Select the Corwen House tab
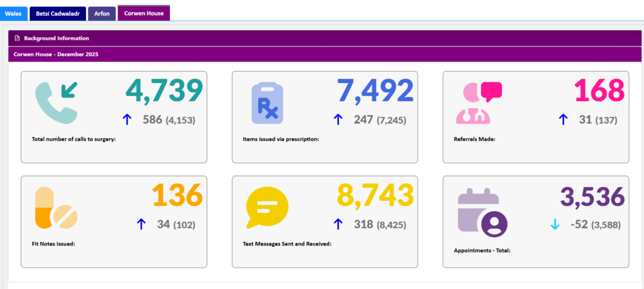Viewport: 644px width, 289px height. click(x=143, y=13)
